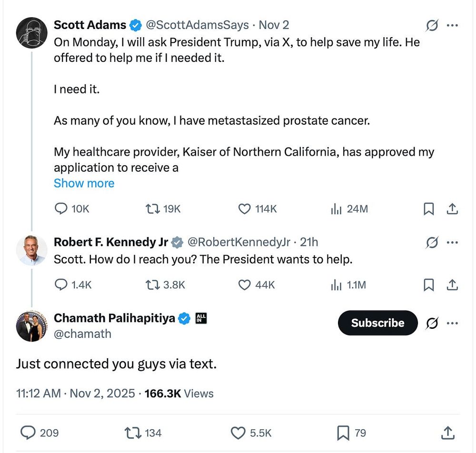This screenshot has height=453, width=476.
Task: Repost Scott Adams' post
Action: pyautogui.click(x=152, y=209)
